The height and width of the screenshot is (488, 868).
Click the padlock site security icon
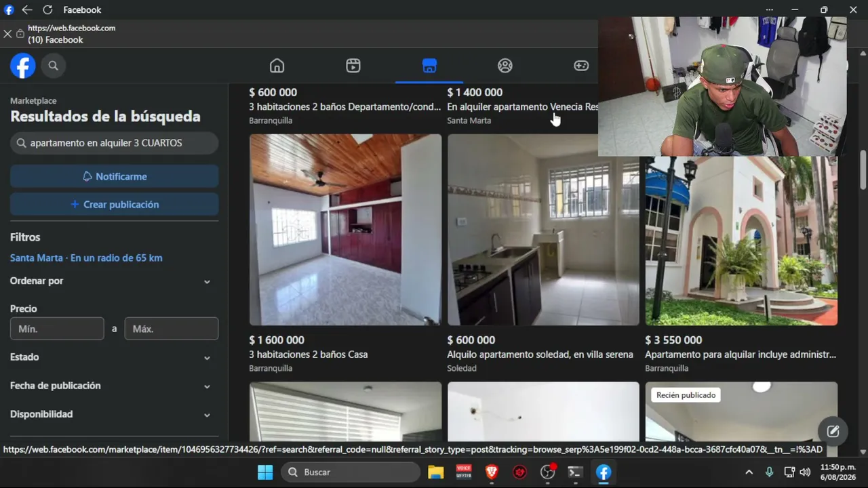click(x=20, y=34)
